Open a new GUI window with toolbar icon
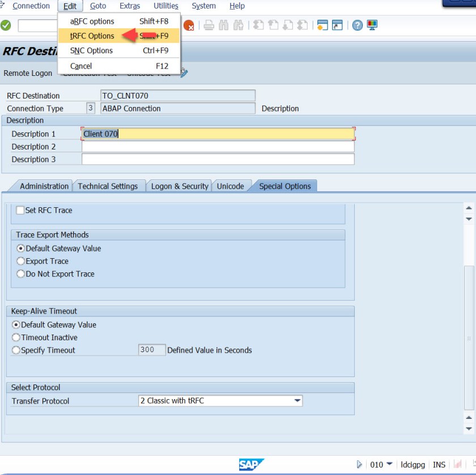This screenshot has height=475, width=476. point(322,25)
